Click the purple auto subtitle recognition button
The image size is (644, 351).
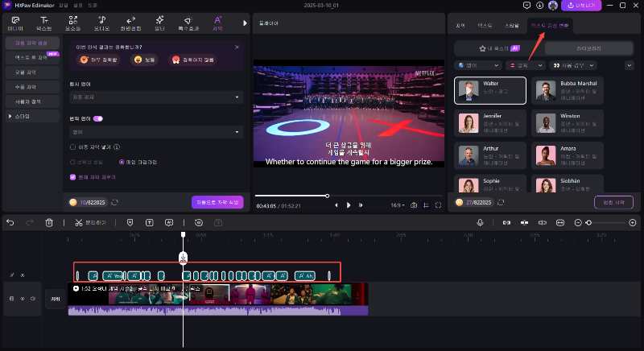pyautogui.click(x=217, y=202)
